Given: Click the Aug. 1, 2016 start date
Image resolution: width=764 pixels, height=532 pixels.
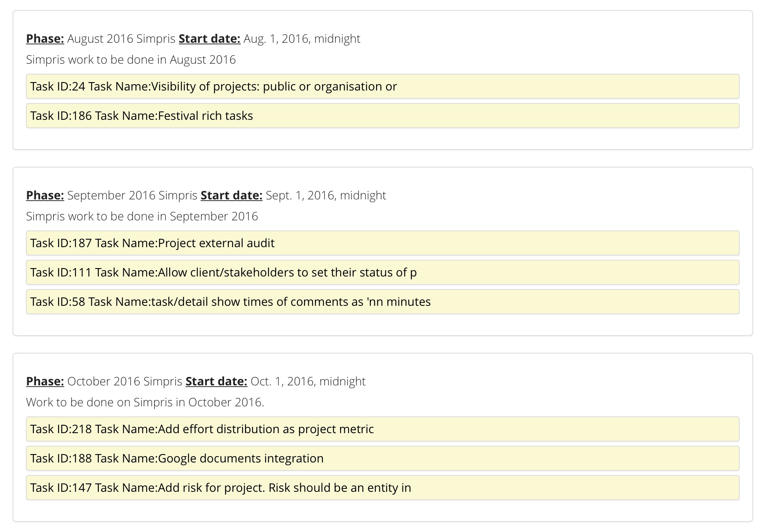Looking at the screenshot, I should pos(302,39).
